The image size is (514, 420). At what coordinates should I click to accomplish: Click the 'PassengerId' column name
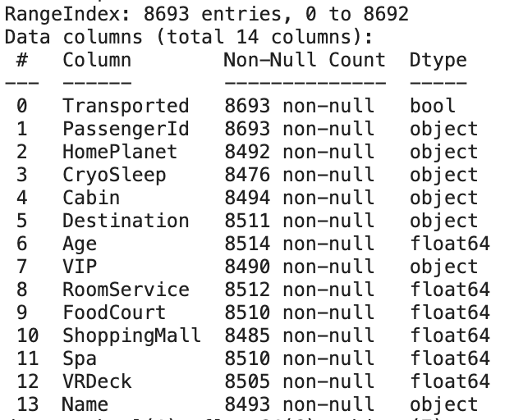point(125,129)
